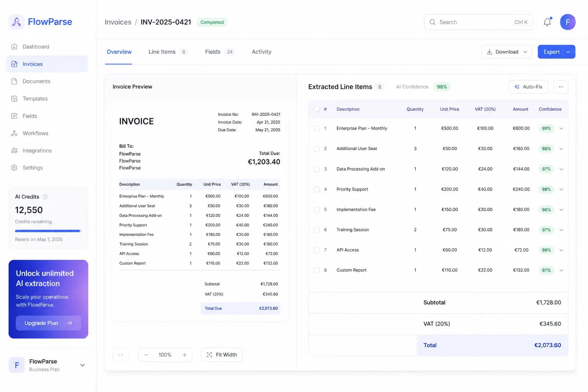
Task: Click the Upgrade Plan button
Action: pyautogui.click(x=48, y=323)
